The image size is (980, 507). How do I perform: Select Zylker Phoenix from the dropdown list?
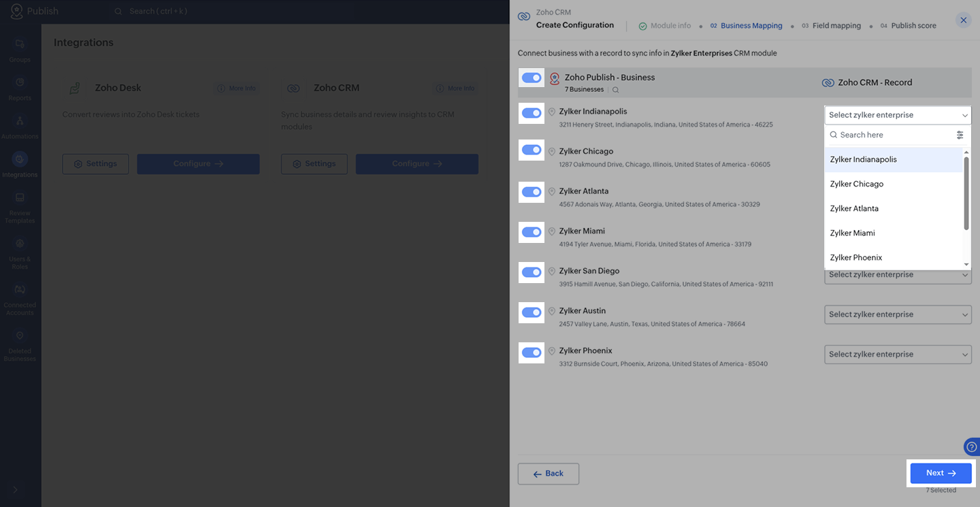tap(894, 258)
